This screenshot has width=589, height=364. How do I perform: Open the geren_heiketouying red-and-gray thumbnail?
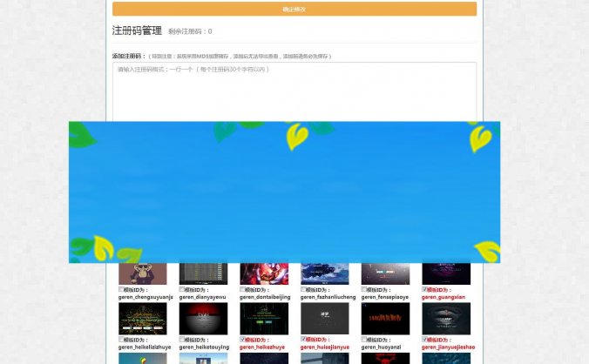(203, 319)
